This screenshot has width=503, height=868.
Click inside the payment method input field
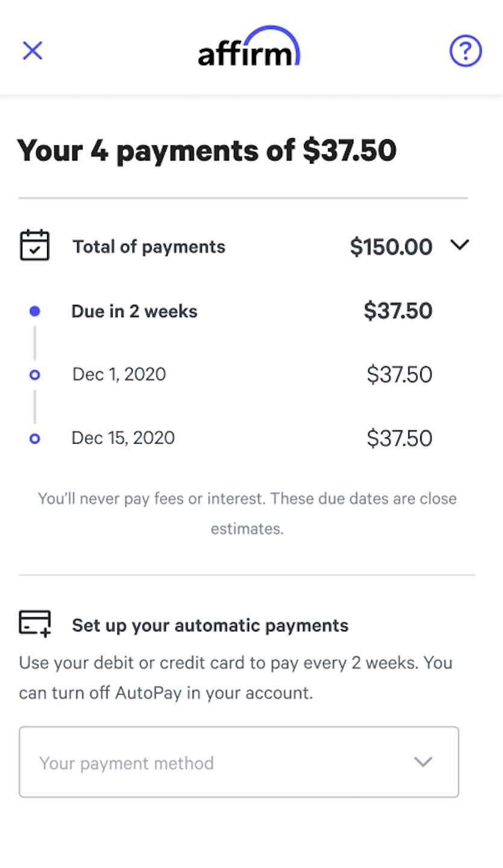[181, 762]
